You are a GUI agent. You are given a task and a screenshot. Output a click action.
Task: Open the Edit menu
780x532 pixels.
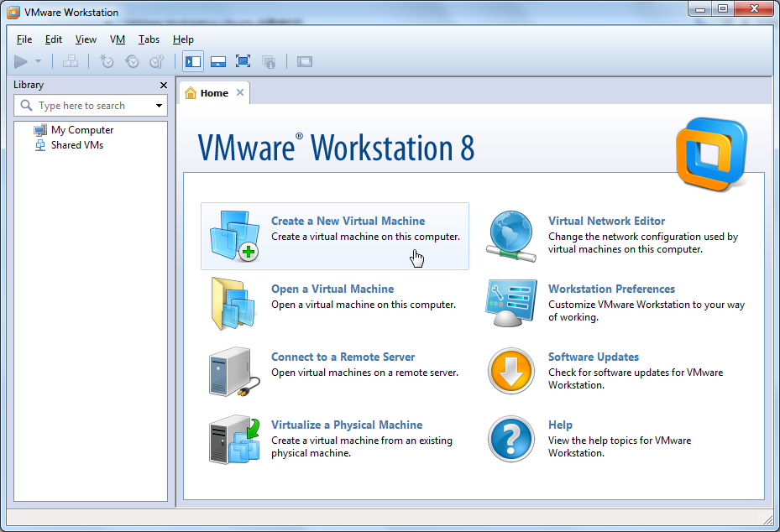(x=53, y=39)
